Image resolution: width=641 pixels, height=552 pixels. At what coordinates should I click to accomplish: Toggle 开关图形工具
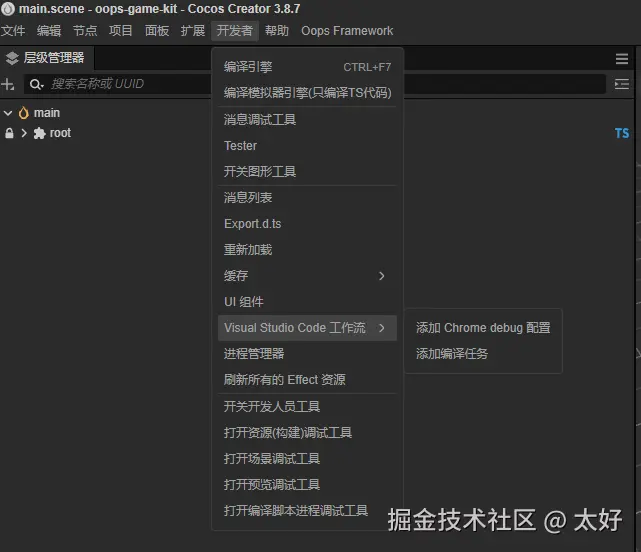(307, 172)
